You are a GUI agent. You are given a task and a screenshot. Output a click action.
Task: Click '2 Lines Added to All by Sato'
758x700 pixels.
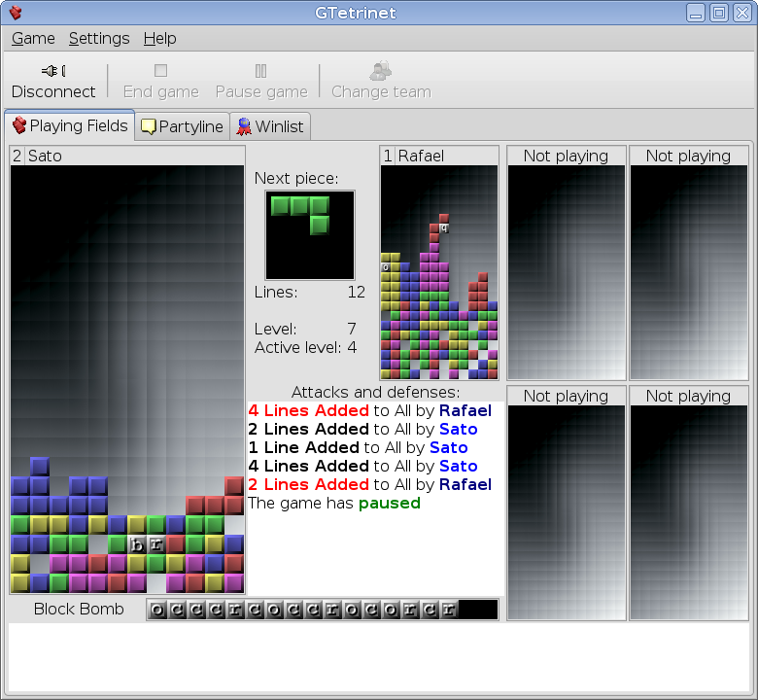point(363,429)
